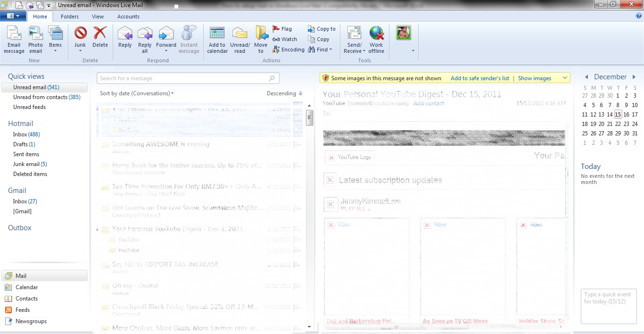Click new-message icon in title bar
Viewport: 644px width, 334px height.
point(19,5)
